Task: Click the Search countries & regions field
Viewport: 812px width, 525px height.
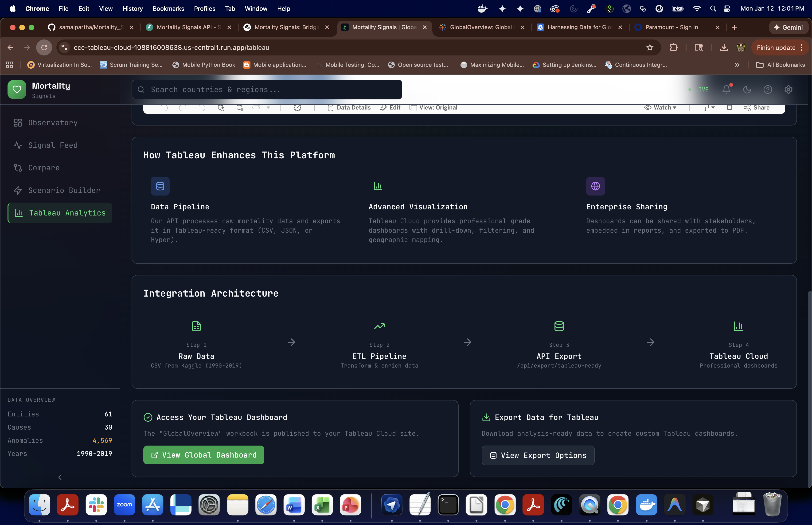Action: 267,90
